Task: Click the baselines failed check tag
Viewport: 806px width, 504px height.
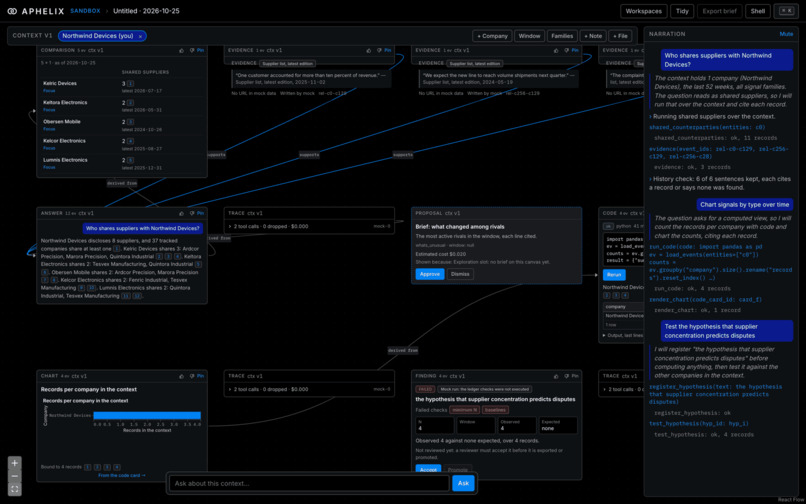Action: 496,410
